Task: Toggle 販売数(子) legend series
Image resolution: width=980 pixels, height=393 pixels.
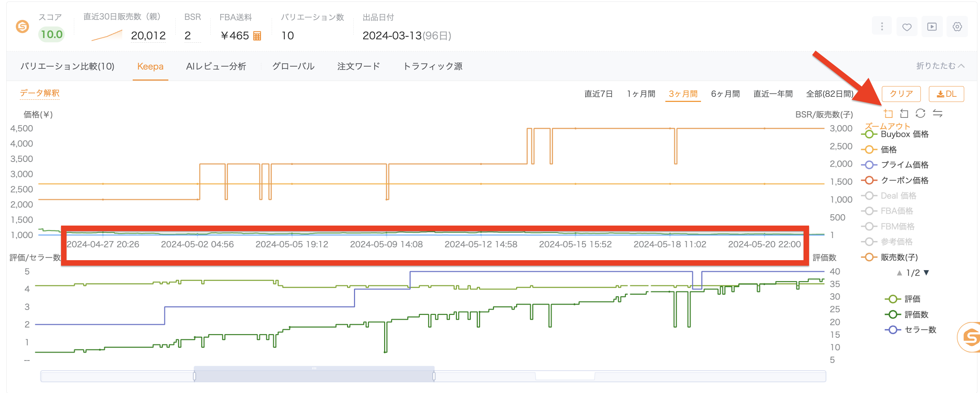Action: coord(890,258)
